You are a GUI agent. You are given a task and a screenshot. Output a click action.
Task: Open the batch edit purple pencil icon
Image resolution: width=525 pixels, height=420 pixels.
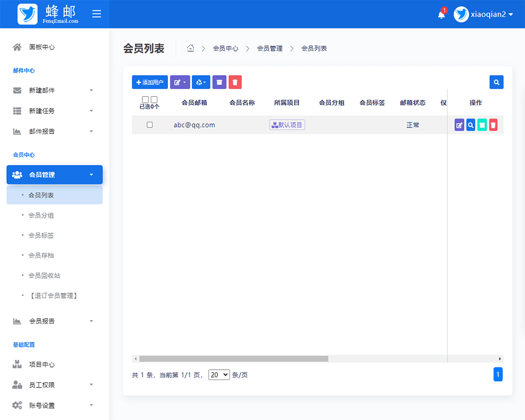180,82
